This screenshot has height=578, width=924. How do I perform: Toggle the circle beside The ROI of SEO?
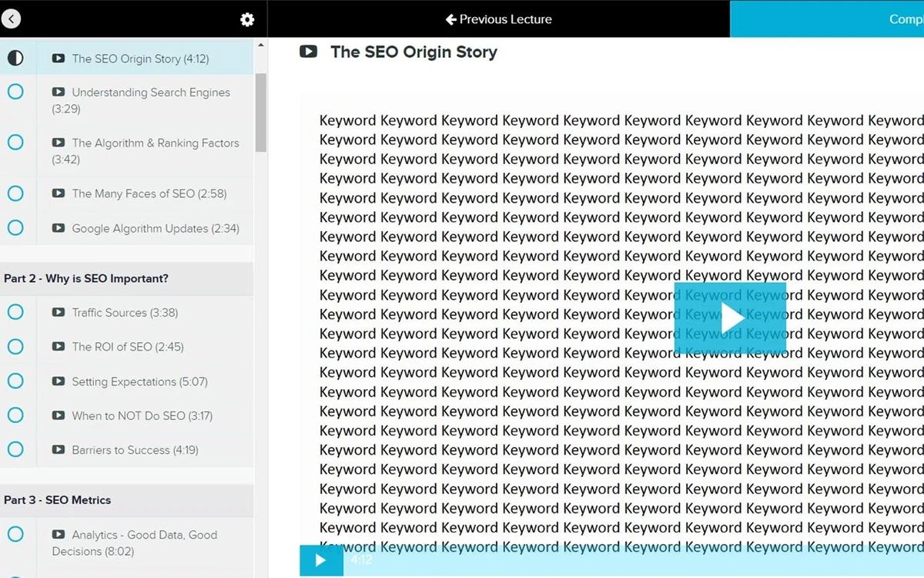click(x=15, y=346)
